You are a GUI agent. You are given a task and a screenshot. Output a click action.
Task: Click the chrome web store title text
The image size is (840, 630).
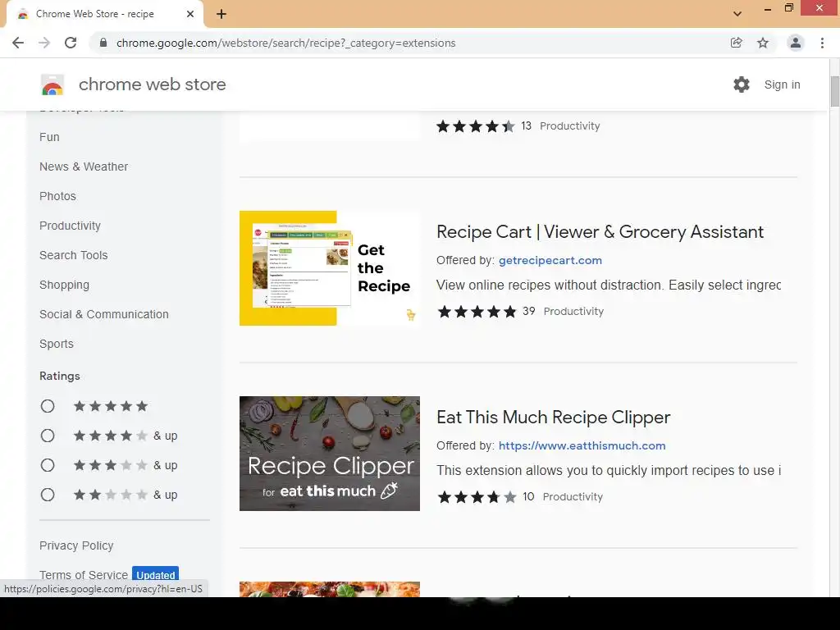pos(152,84)
